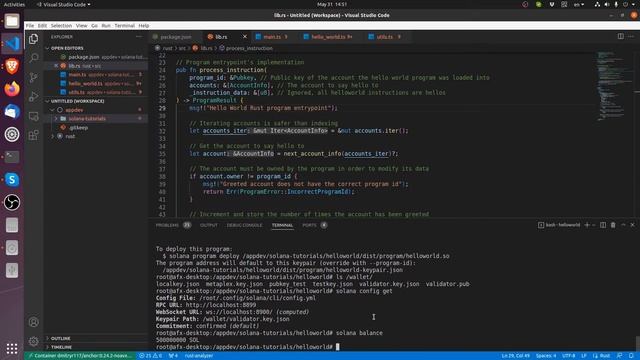This screenshot has width=640, height=360.
Task: Open the Help menu
Action: click(x=144, y=25)
